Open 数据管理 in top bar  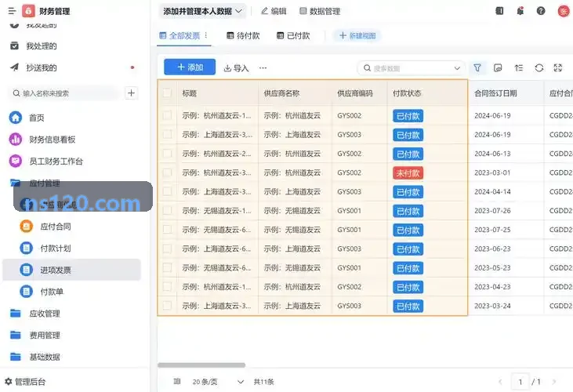pyautogui.click(x=320, y=11)
